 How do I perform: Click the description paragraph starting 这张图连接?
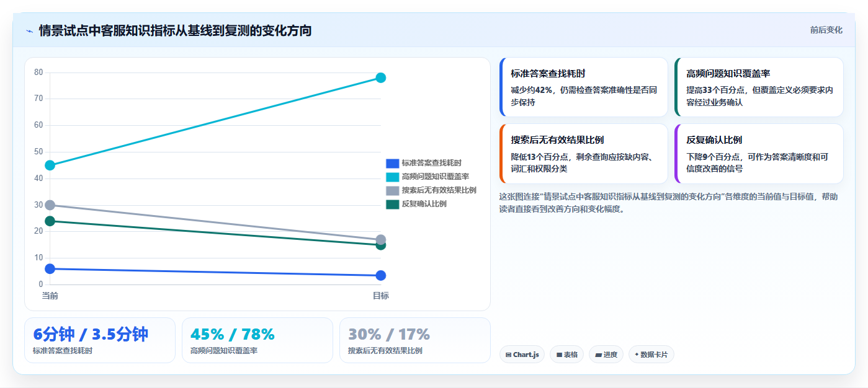669,203
